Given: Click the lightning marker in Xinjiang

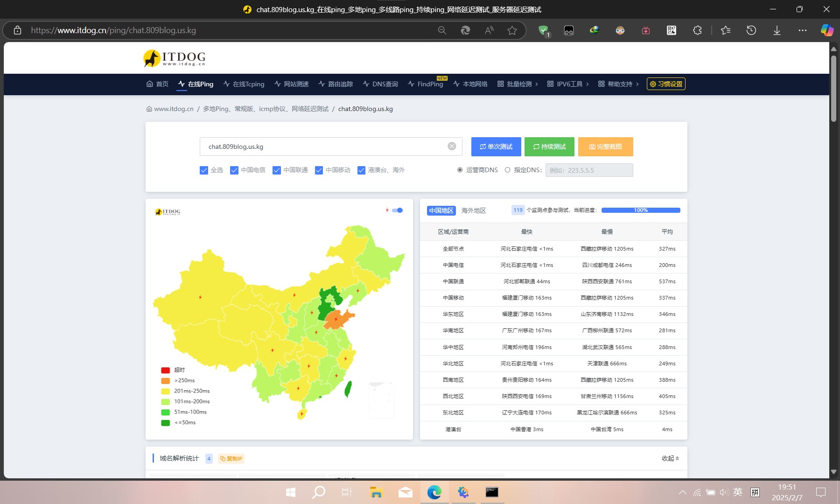Looking at the screenshot, I should [x=200, y=297].
